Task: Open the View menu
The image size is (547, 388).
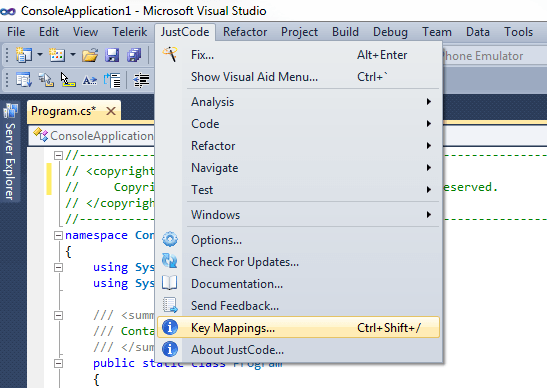Action: click(x=85, y=32)
